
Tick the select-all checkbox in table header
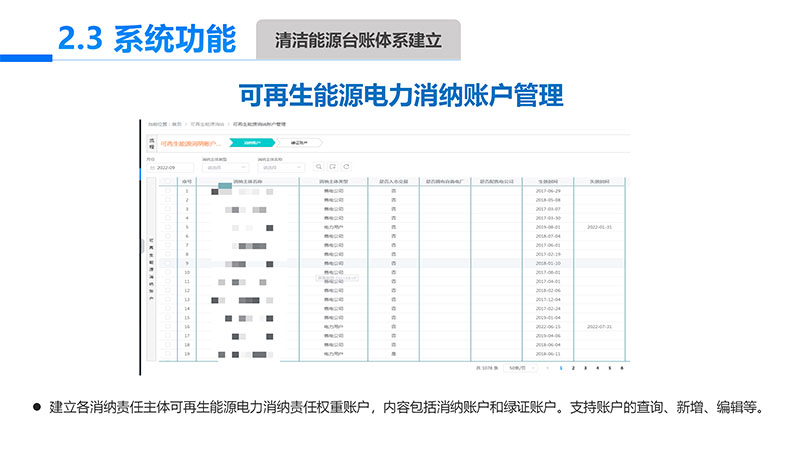click(168, 181)
